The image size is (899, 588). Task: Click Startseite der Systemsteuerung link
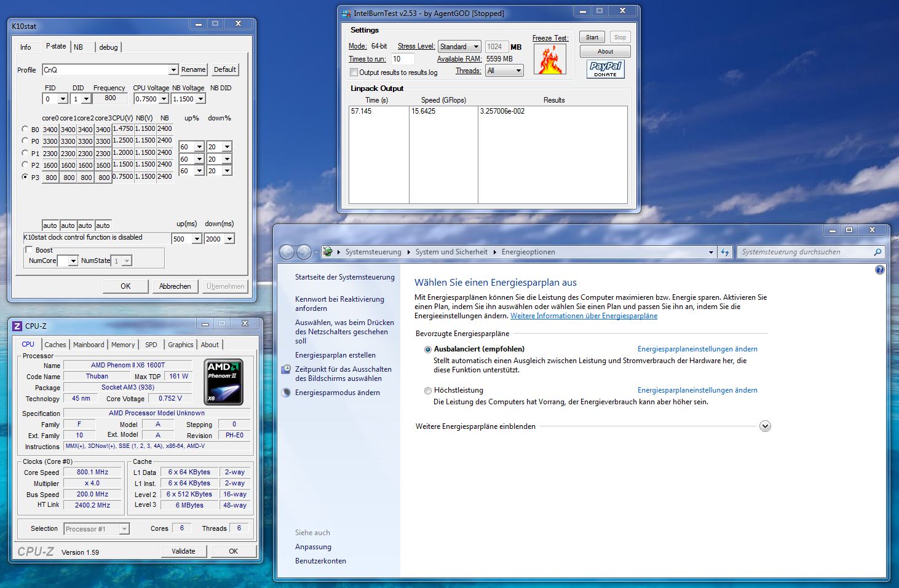coord(345,277)
